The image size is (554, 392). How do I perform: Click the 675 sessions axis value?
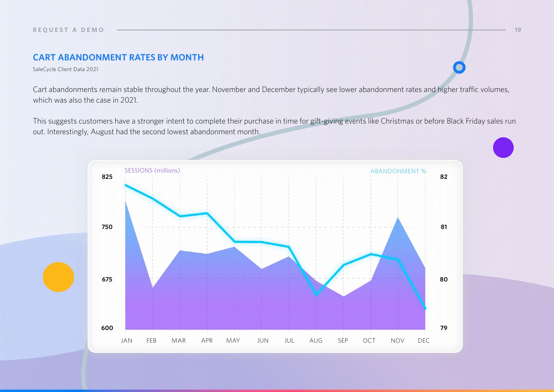pos(107,279)
